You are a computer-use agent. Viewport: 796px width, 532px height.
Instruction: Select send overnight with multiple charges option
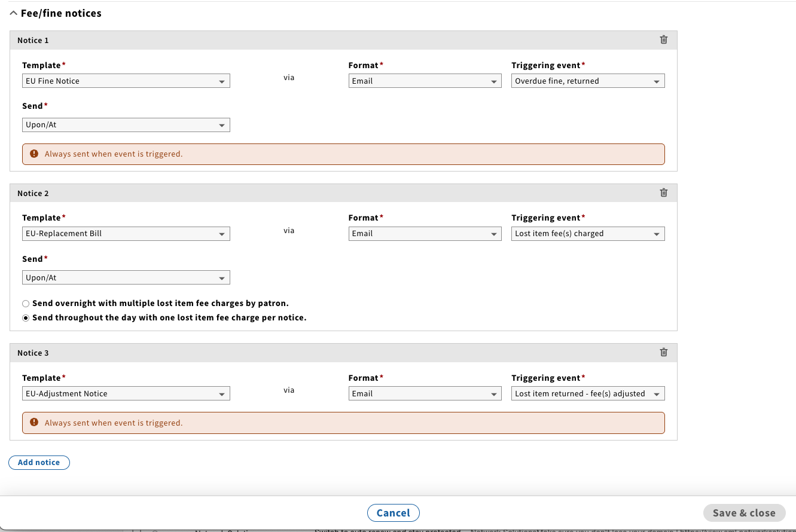(26, 304)
